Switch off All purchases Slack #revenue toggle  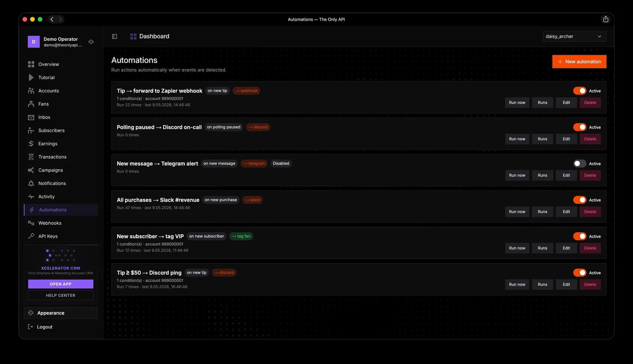pos(580,200)
